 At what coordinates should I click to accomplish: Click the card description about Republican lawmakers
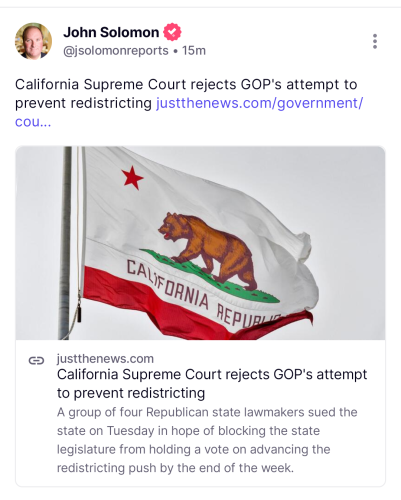click(x=207, y=440)
